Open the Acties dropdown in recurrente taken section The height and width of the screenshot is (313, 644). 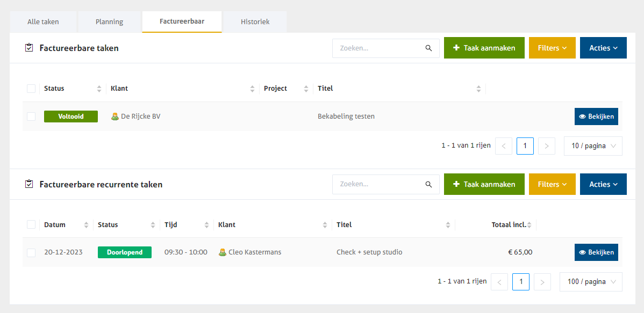click(x=603, y=184)
